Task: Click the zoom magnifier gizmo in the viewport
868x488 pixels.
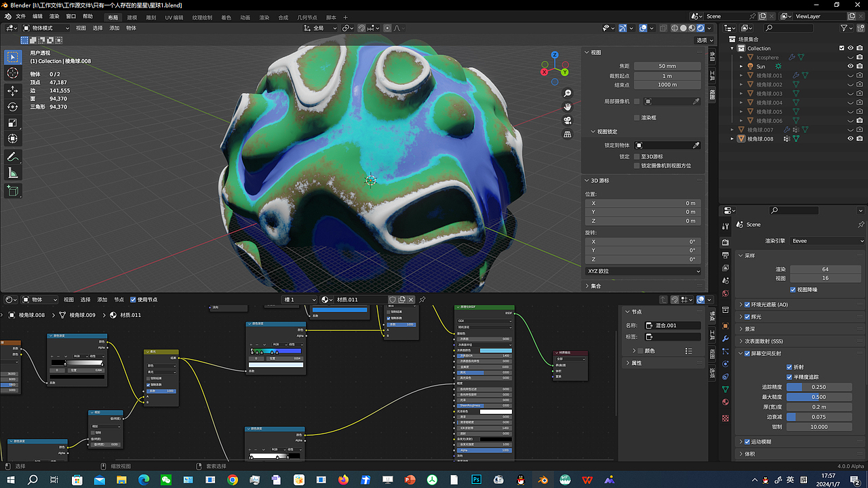Action: [x=568, y=93]
